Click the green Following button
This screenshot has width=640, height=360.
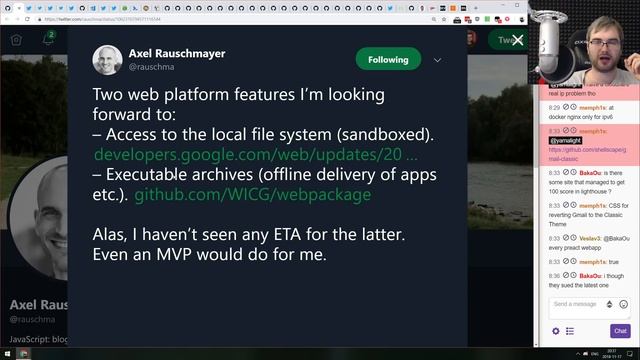coord(388,60)
